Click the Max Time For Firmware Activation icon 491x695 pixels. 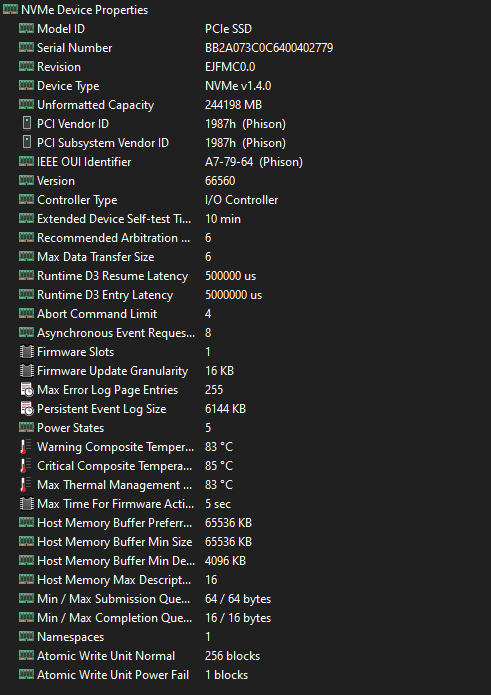pos(27,504)
